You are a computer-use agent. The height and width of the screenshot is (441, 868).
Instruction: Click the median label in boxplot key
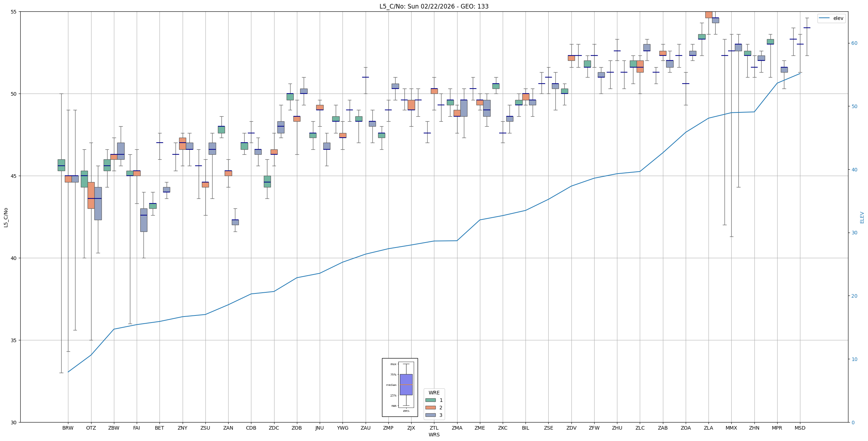[391, 385]
